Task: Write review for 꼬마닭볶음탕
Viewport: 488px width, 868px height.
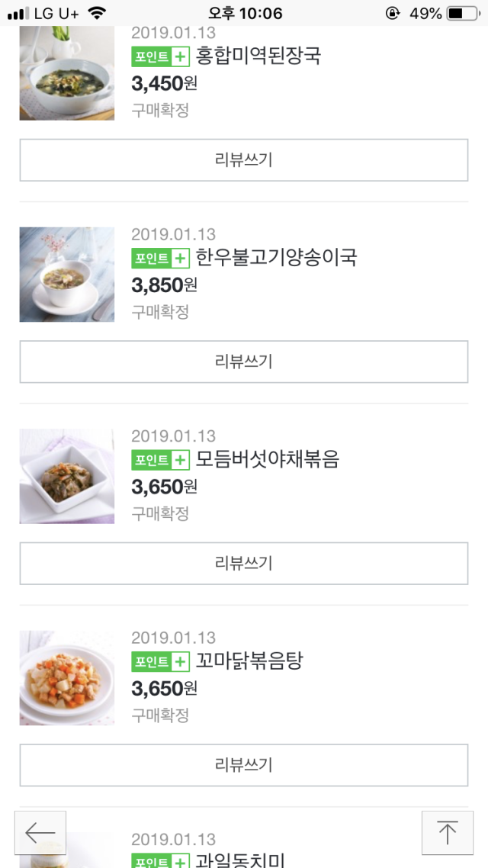Action: click(244, 765)
